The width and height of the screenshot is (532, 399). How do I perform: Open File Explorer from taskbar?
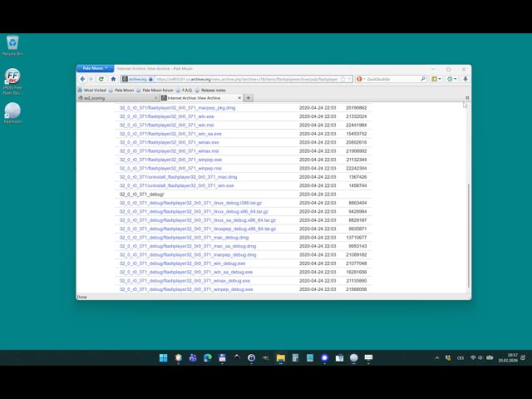281,357
